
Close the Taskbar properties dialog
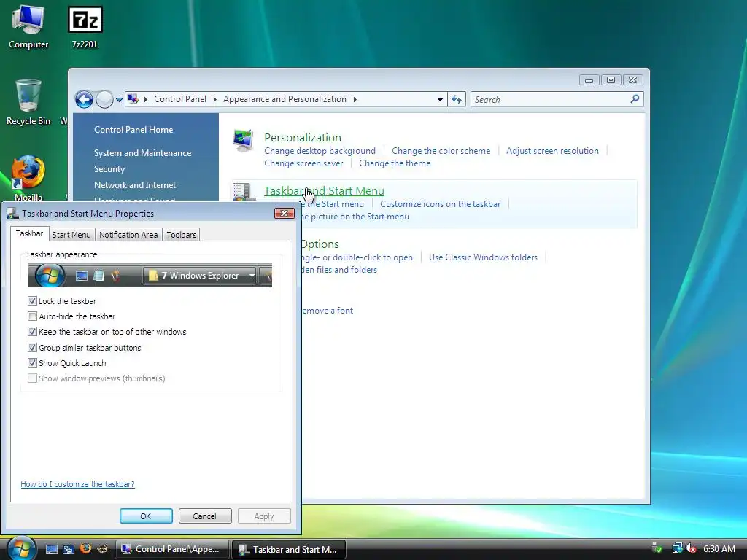(284, 213)
